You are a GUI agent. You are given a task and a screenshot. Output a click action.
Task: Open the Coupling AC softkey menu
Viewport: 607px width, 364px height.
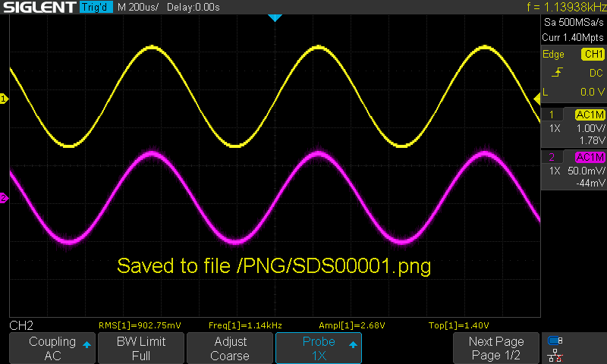pyautogui.click(x=52, y=348)
